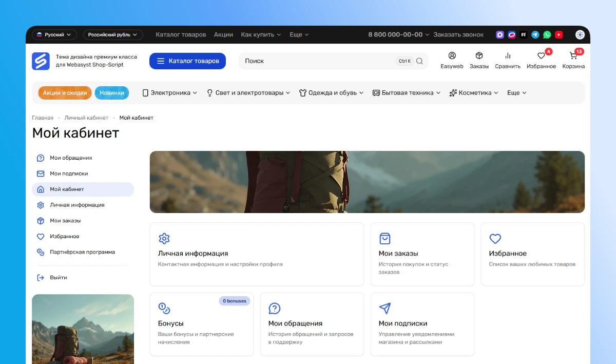
Task: Click the YouTube icon in top bar
Action: [x=559, y=35]
